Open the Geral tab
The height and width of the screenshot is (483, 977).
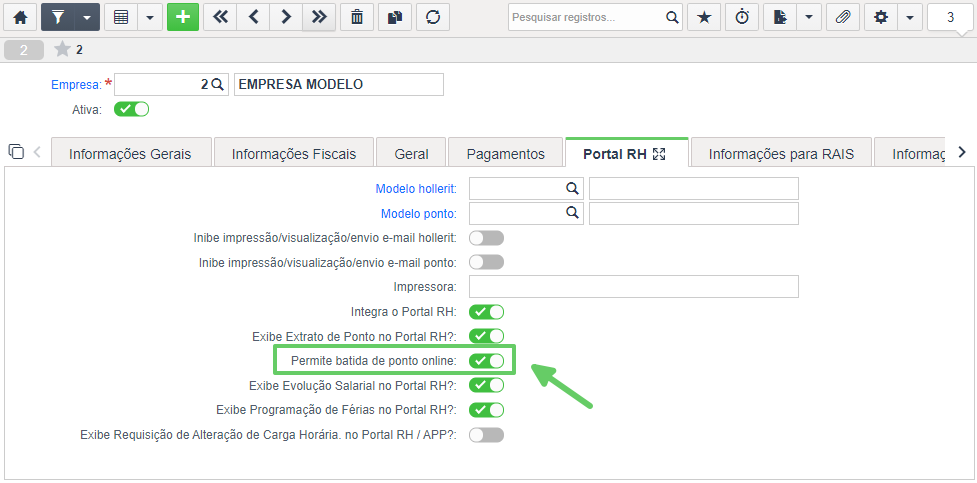pos(411,154)
